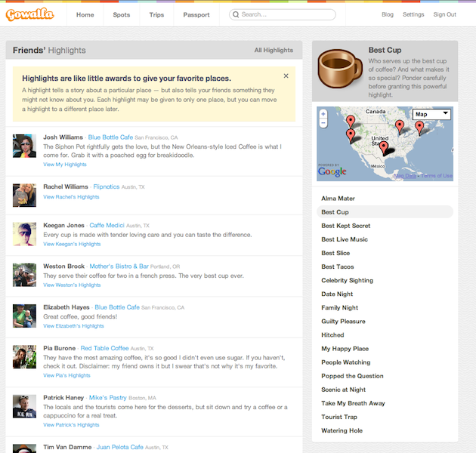Open Weston Brock's avatar
Screen dimensions: 476x453
pyautogui.click(x=24, y=275)
